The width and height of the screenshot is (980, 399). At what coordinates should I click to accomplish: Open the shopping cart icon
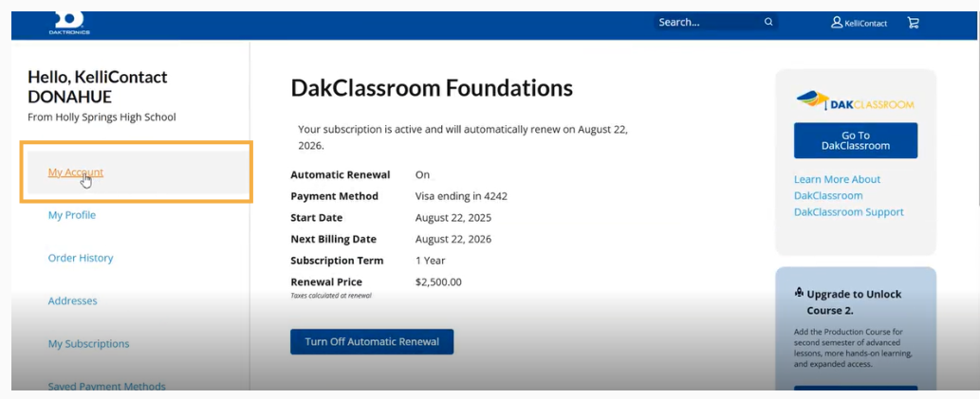coord(913,23)
